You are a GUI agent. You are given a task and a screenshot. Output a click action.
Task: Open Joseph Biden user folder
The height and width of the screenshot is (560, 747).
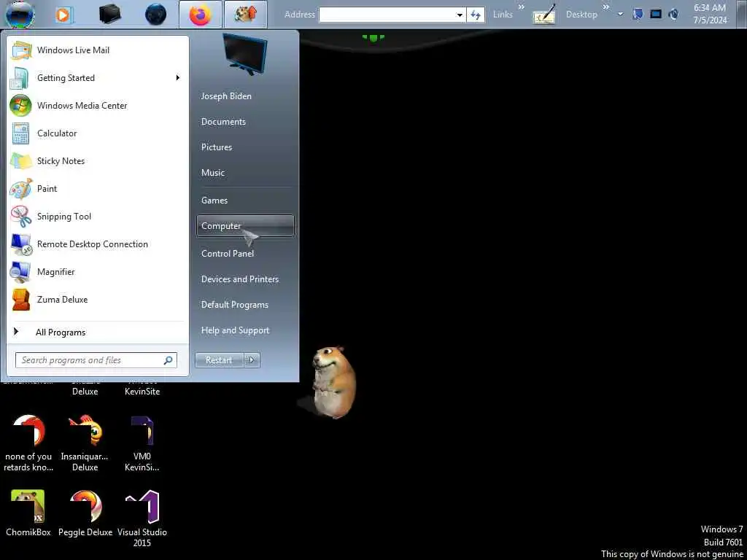[x=226, y=96]
